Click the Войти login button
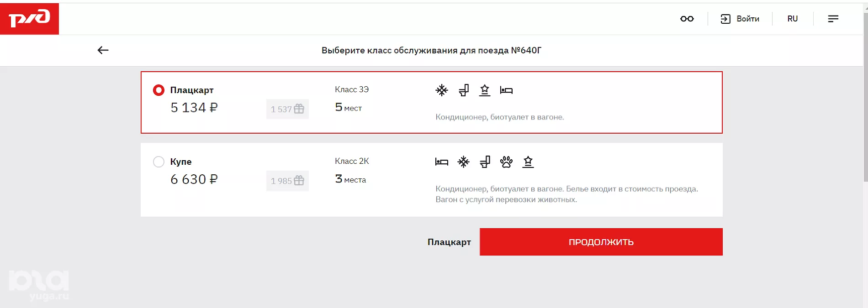 point(740,19)
